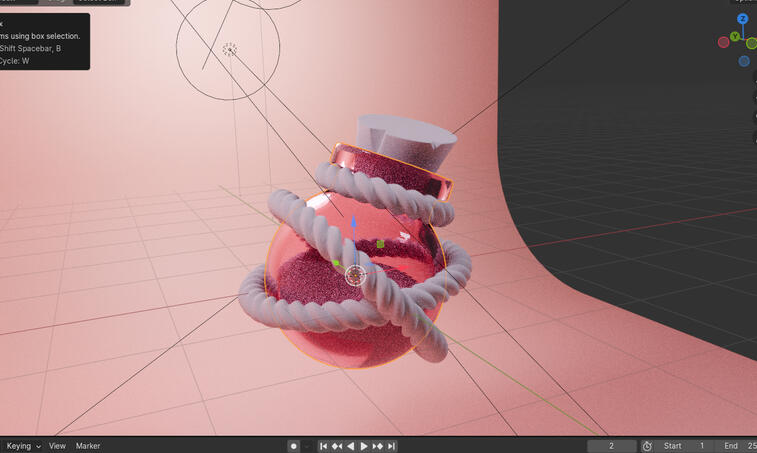Click the blue Z axis on the navigation gizmo
The width and height of the screenshot is (757, 453).
(743, 19)
